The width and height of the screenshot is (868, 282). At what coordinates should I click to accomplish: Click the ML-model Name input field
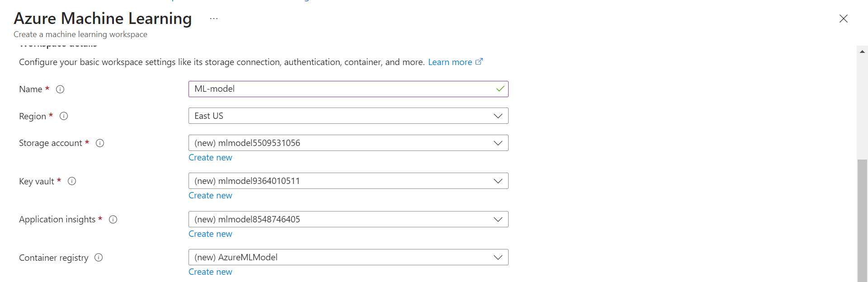pos(348,89)
